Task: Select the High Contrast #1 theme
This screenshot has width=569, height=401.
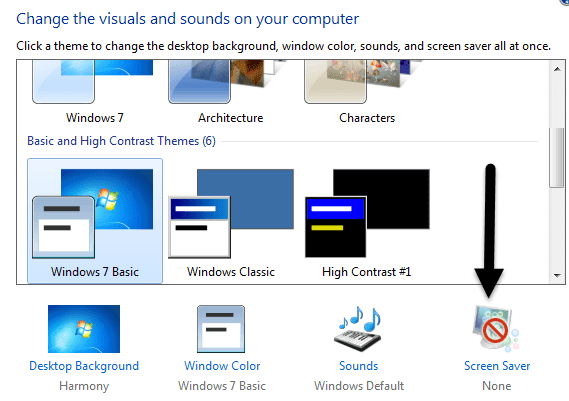Action: click(x=367, y=221)
